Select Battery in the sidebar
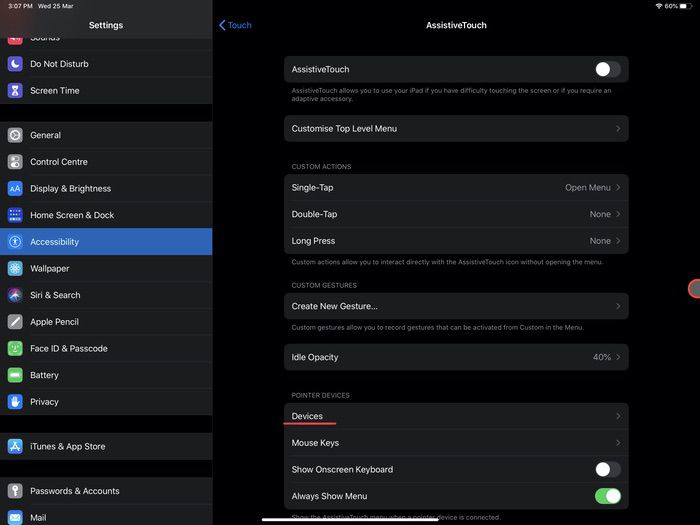The image size is (700, 525). click(x=106, y=375)
